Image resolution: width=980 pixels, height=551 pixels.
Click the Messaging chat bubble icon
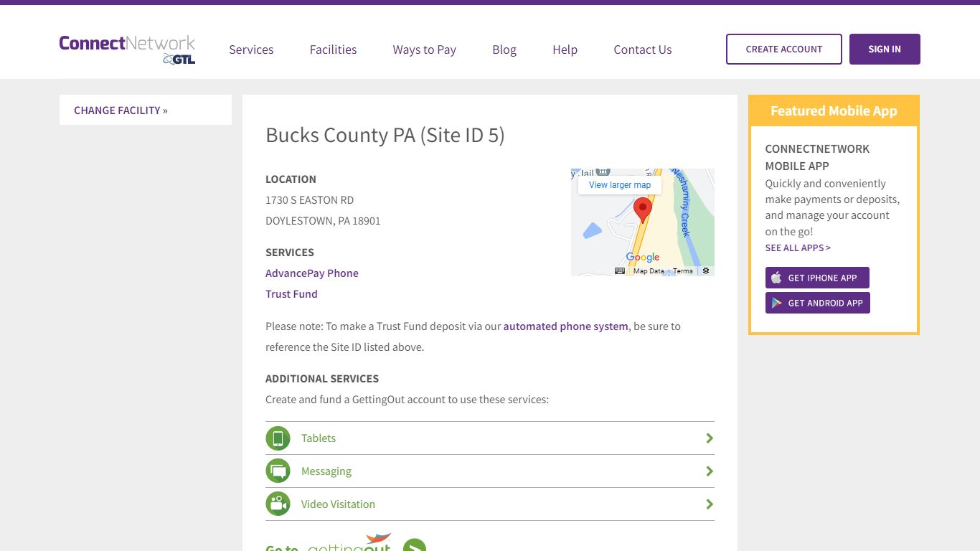click(x=278, y=471)
